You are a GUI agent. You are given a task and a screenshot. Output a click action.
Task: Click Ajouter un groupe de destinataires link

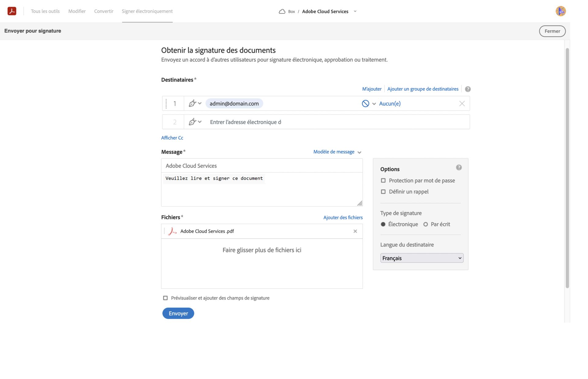[x=423, y=89]
